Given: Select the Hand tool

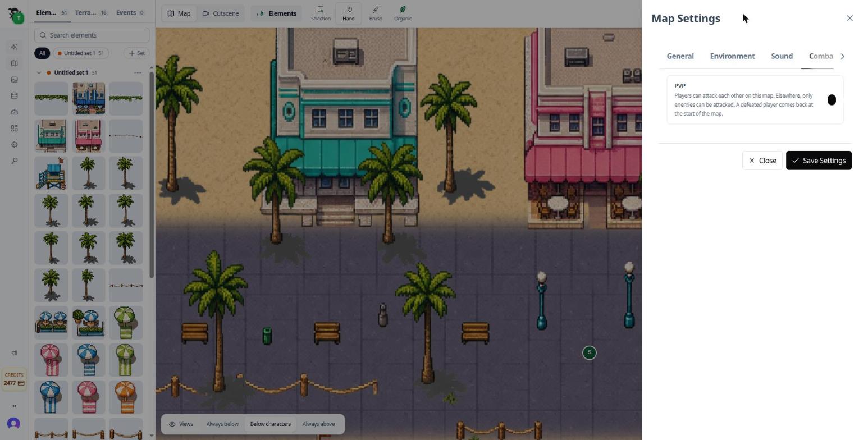Looking at the screenshot, I should click(x=348, y=13).
